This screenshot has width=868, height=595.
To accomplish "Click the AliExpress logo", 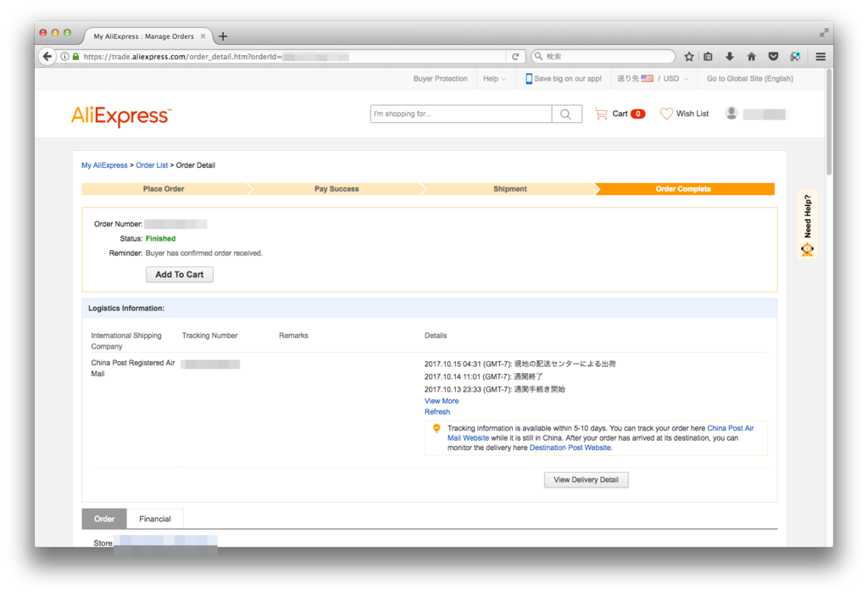I will pos(121,115).
